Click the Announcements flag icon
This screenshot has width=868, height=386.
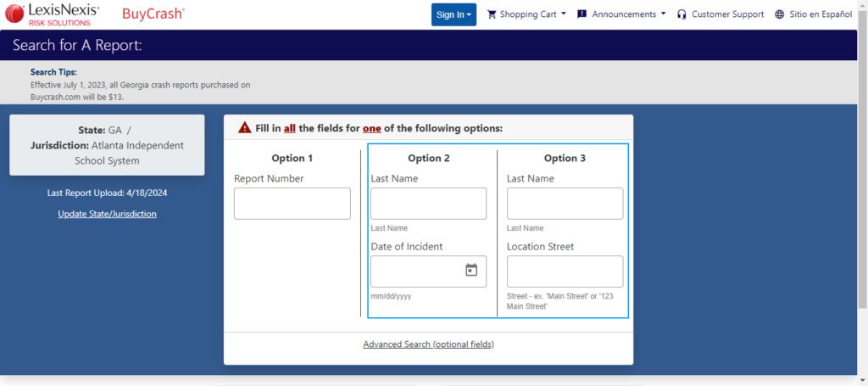click(581, 14)
